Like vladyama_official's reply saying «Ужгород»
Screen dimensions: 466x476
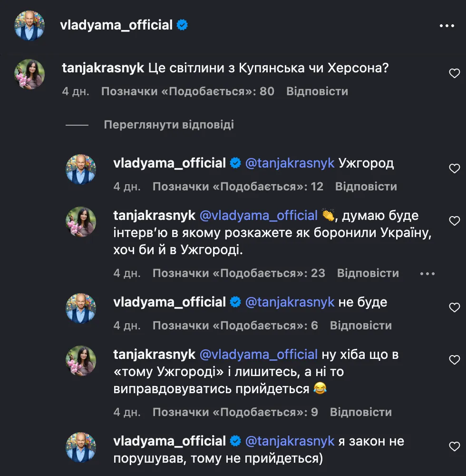pos(455,168)
